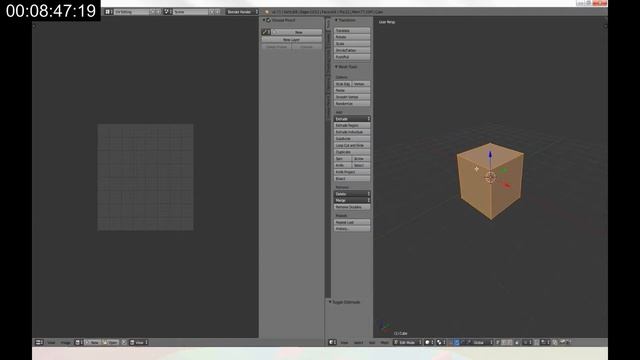The height and width of the screenshot is (360, 640).
Task: Toggle the snap magnet
Action: point(536,342)
